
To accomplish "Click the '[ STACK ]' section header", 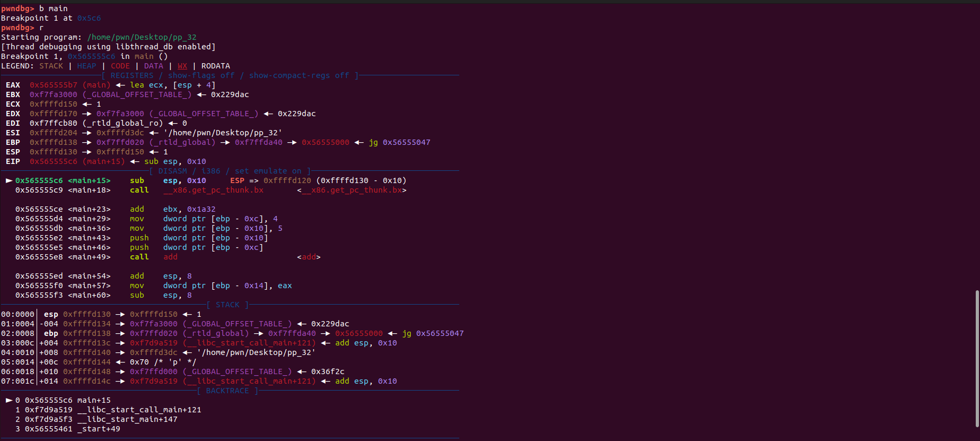I will tap(227, 305).
